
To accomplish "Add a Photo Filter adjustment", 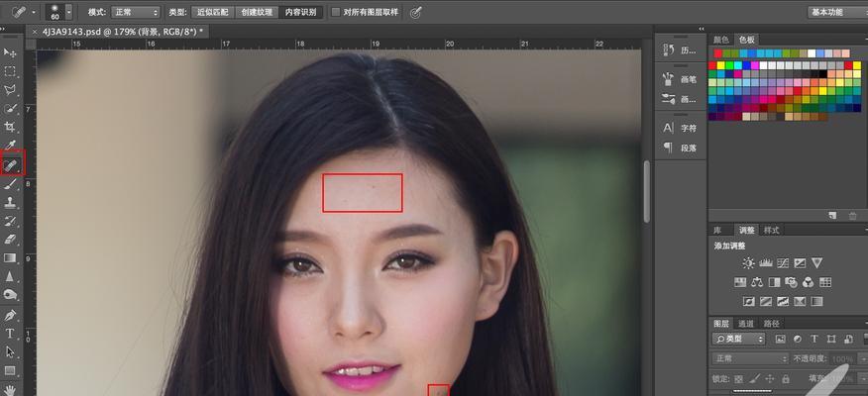I will (x=791, y=282).
